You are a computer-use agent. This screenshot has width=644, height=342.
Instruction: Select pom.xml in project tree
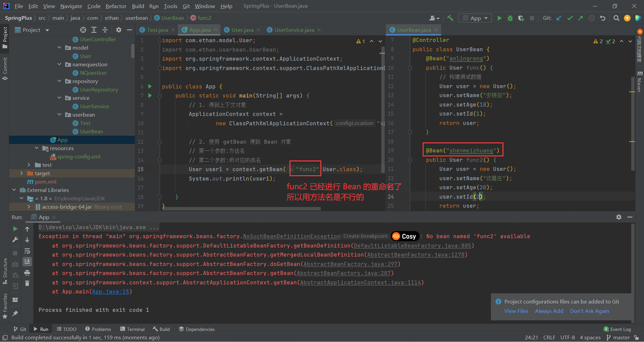click(x=46, y=182)
